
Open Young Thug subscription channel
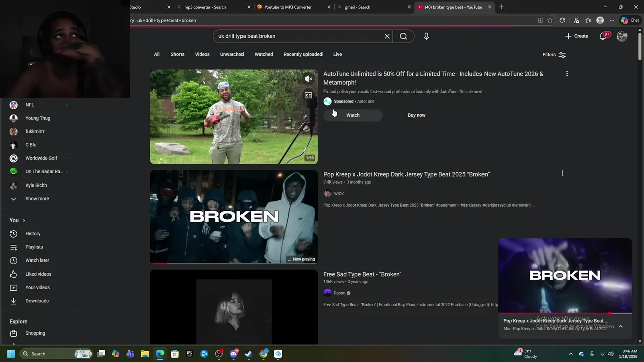pyautogui.click(x=39, y=118)
